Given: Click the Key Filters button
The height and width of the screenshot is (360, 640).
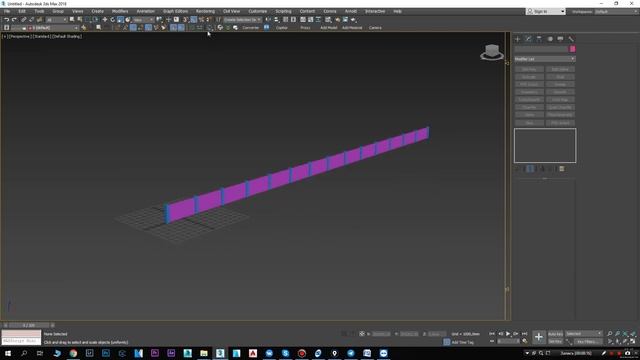Looking at the screenshot, I should pyautogui.click(x=589, y=341).
